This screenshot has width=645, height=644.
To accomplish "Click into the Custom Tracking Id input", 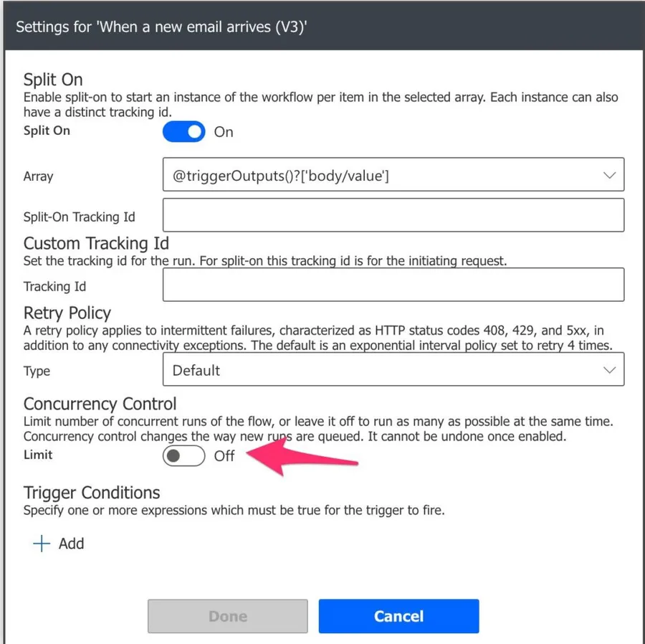I will tap(393, 285).
